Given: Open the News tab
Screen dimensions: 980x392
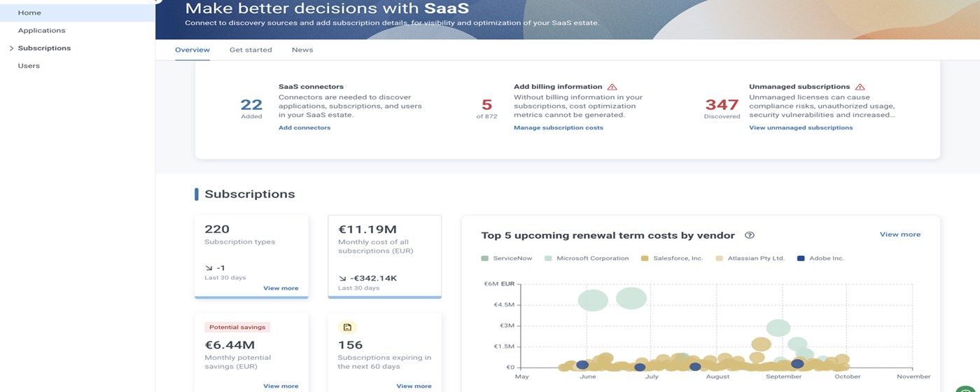Looking at the screenshot, I should coord(302,50).
